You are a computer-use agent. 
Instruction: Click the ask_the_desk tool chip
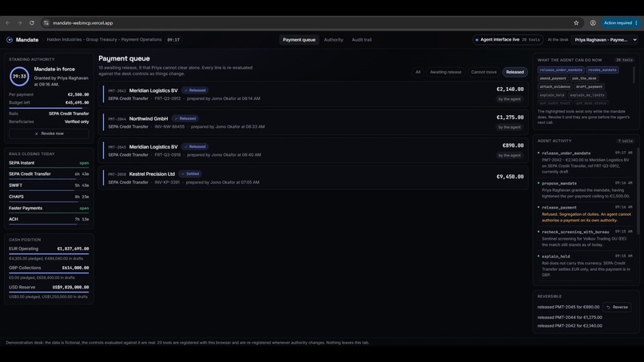coord(583,78)
